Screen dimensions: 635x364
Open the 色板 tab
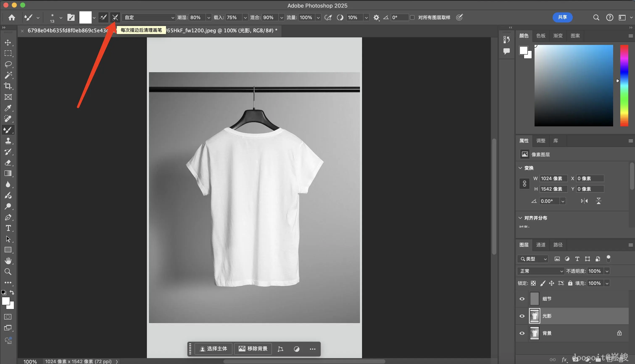tap(541, 36)
